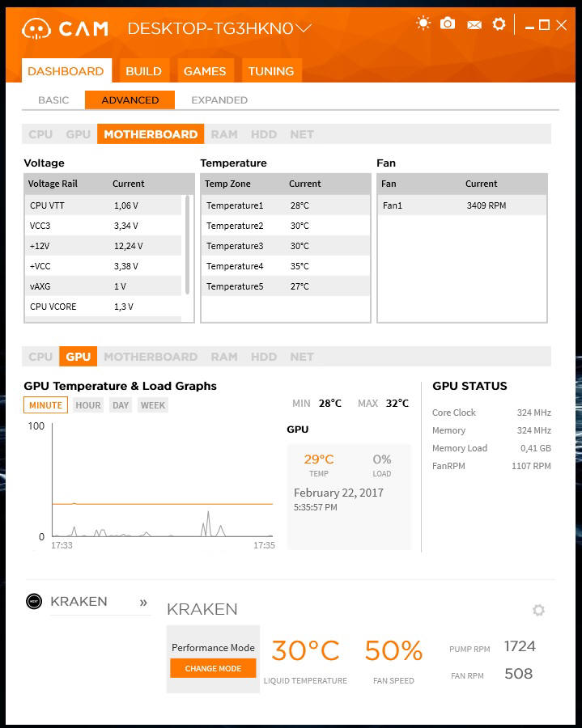Open the BUILD tab

click(143, 71)
